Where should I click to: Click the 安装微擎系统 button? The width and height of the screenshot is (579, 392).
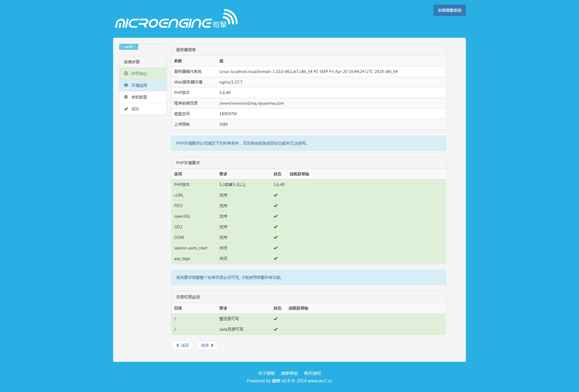point(449,10)
